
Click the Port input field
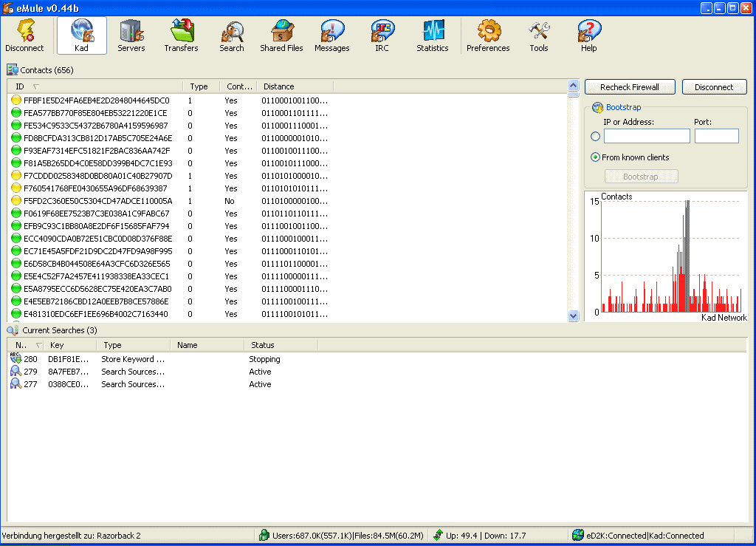point(716,136)
